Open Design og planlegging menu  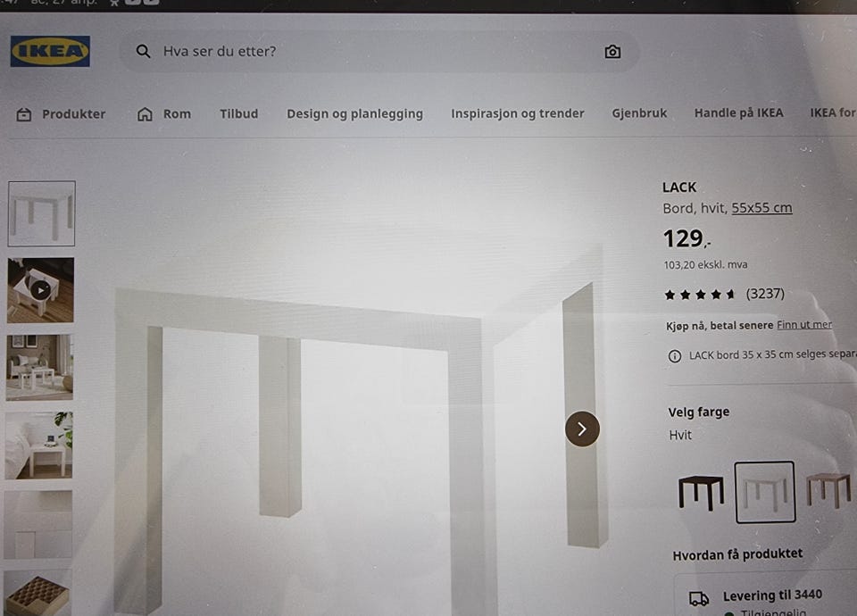point(354,113)
